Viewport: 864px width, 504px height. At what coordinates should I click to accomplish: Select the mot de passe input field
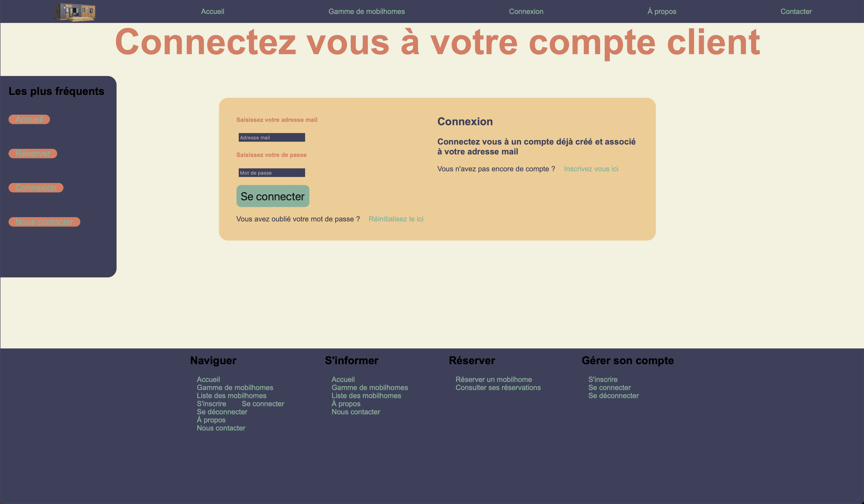271,173
